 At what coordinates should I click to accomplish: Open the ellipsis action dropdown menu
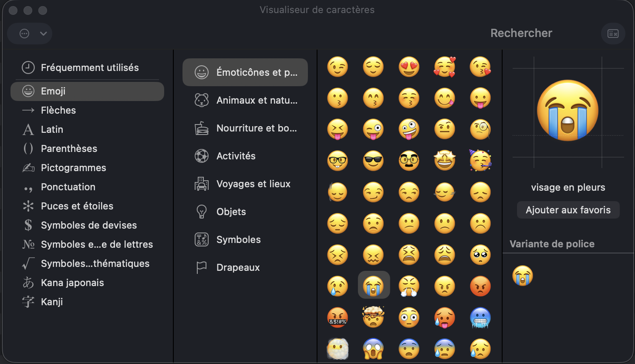[30, 34]
